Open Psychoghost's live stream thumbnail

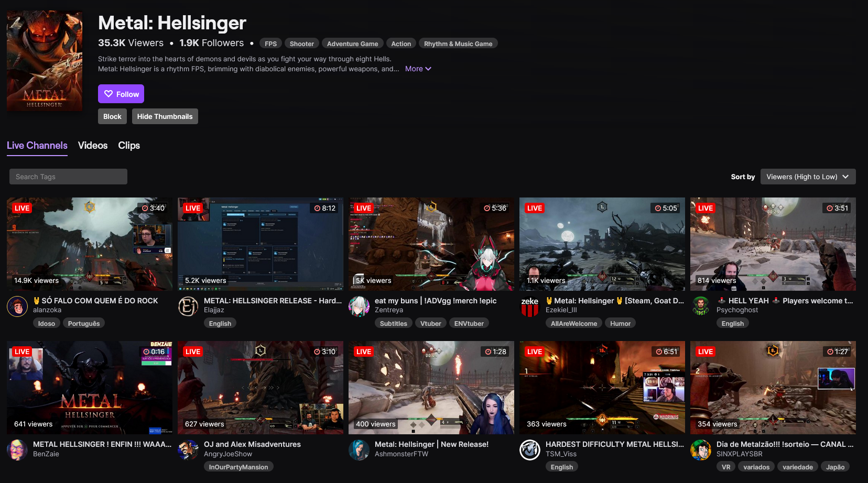pyautogui.click(x=773, y=244)
